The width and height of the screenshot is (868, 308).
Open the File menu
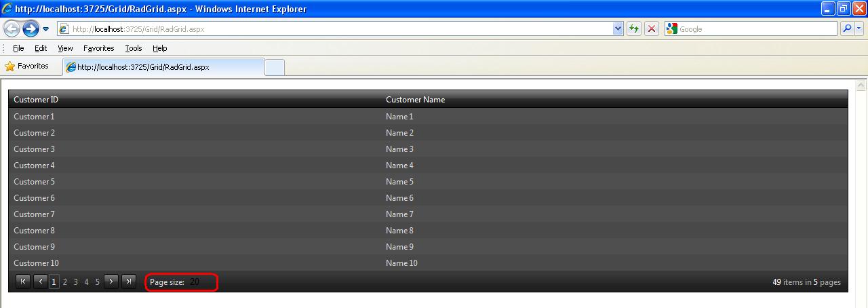18,48
